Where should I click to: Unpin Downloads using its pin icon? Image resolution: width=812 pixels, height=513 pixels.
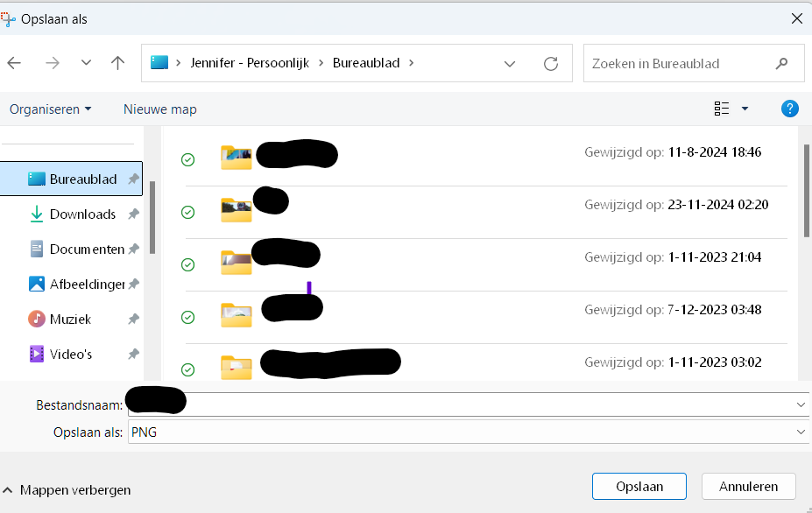[x=133, y=214]
